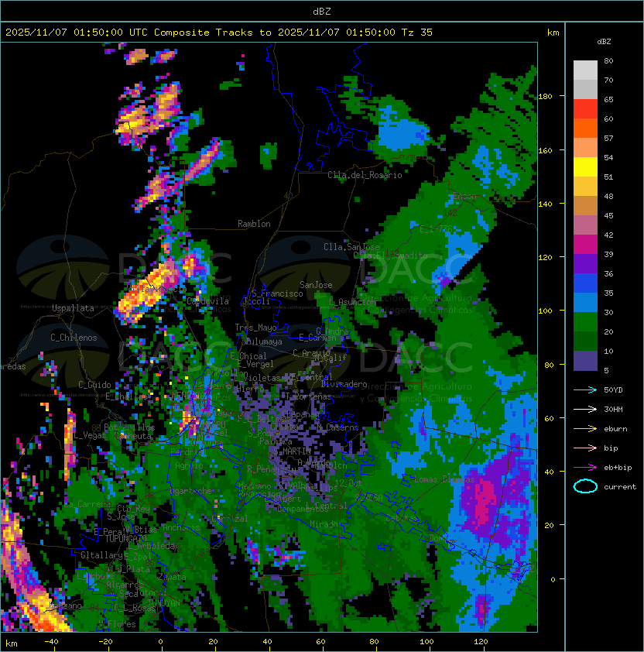Screen dimensions: 644x652
Task: Click the dBZ title at top center
Action: click(x=322, y=11)
